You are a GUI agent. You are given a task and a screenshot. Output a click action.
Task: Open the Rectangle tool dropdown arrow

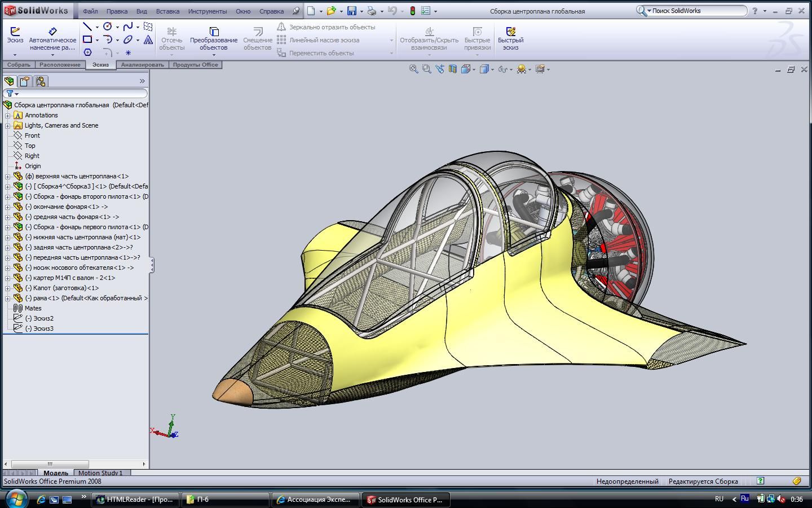97,40
